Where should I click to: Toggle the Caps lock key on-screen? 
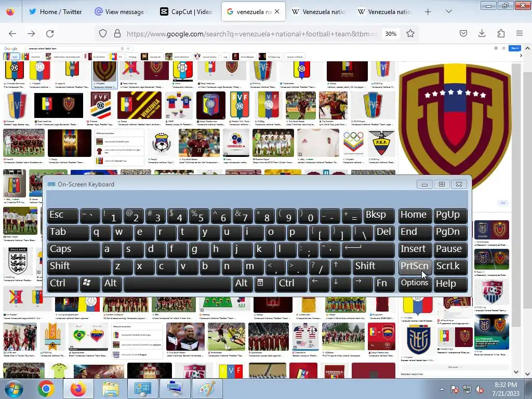click(x=73, y=250)
